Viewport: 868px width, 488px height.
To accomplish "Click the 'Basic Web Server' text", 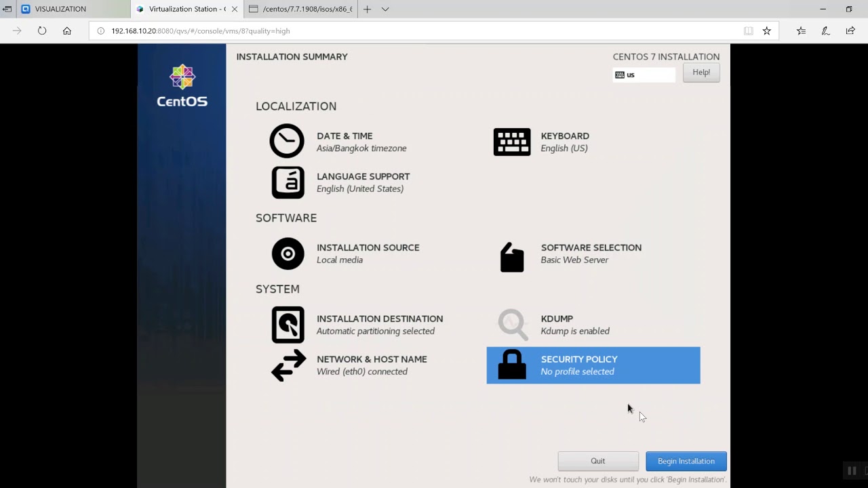I will (574, 260).
